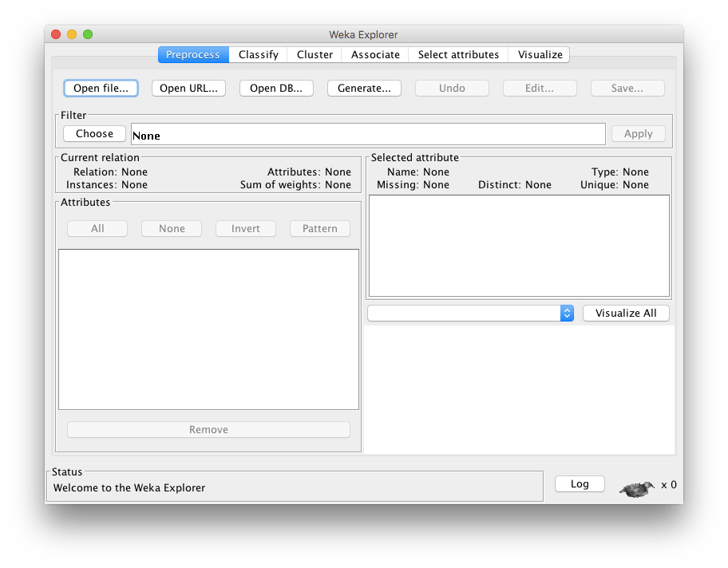
Task: Click the Remove attributes button
Action: (x=208, y=430)
